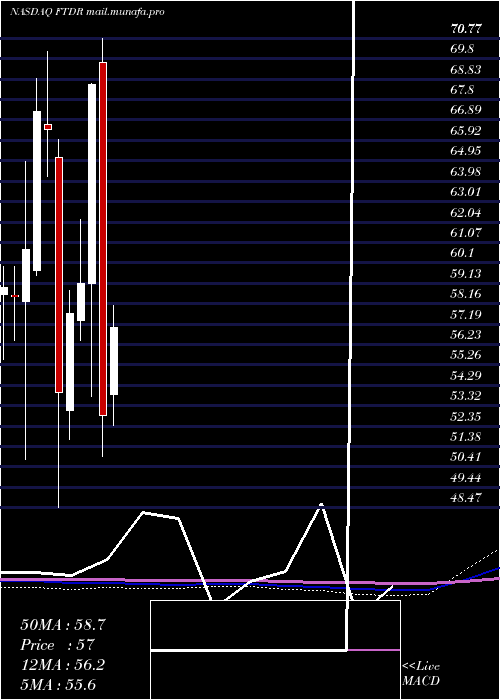500x700 pixels.
Task: Select the 49.44 price axis label
Action: [466, 477]
